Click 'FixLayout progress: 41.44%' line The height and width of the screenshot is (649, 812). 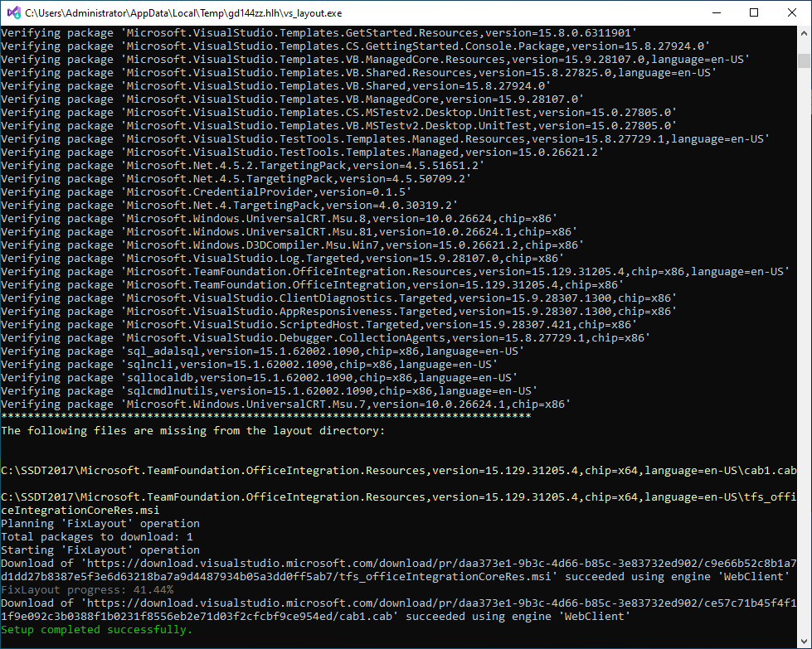(x=87, y=589)
